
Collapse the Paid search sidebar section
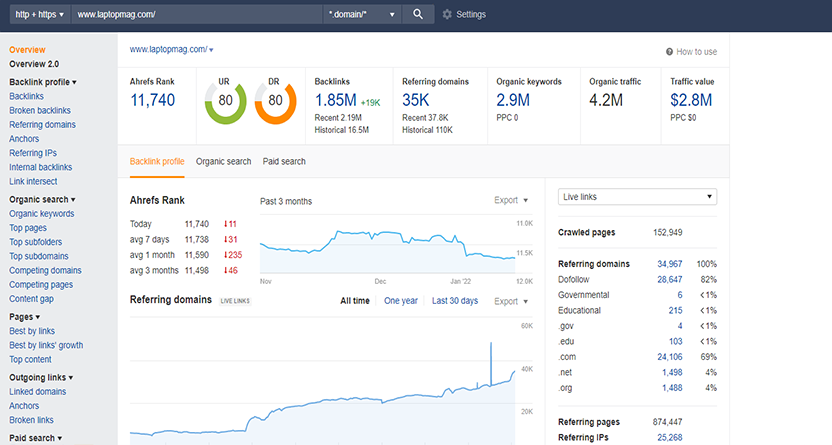[36, 438]
